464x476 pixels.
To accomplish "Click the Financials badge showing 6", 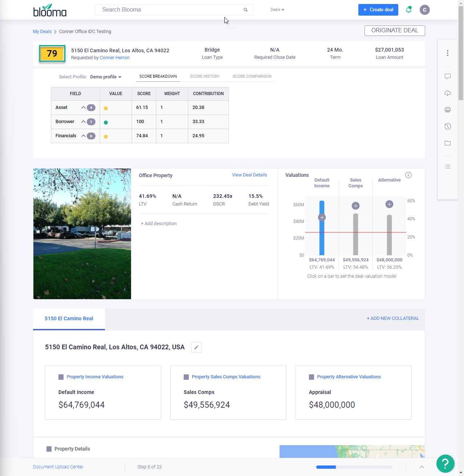I will click(91, 136).
